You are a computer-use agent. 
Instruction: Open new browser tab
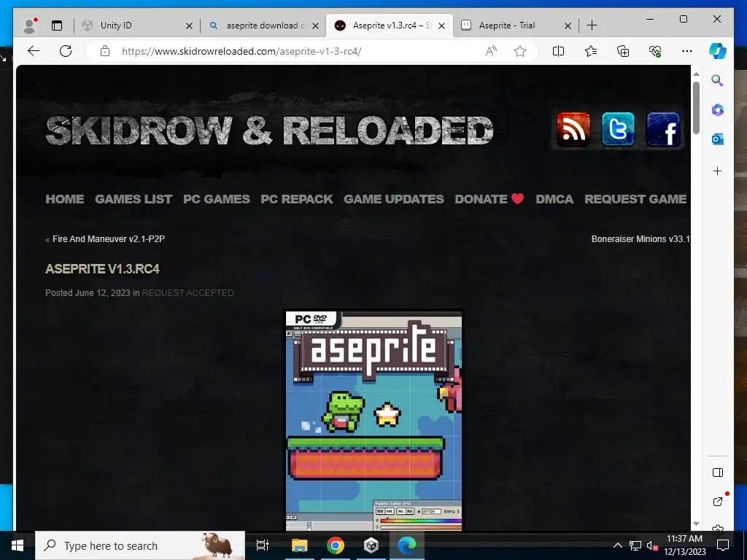point(592,26)
